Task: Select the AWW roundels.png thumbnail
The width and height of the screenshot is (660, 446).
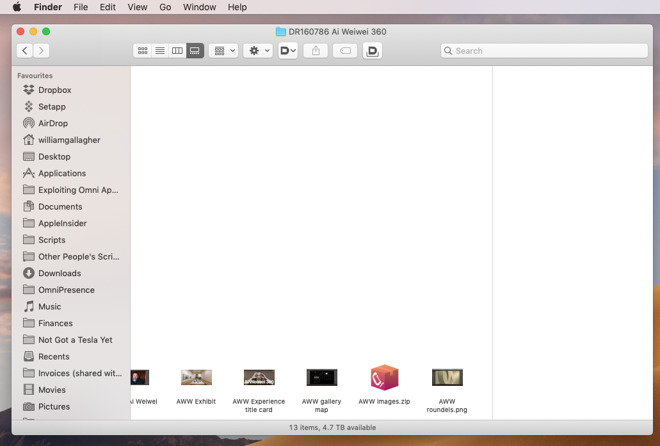Action: 447,377
